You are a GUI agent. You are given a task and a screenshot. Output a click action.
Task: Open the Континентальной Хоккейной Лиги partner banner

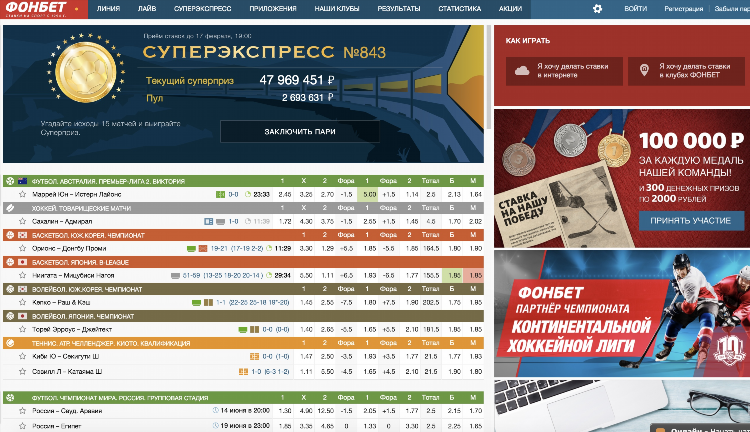pos(622,313)
